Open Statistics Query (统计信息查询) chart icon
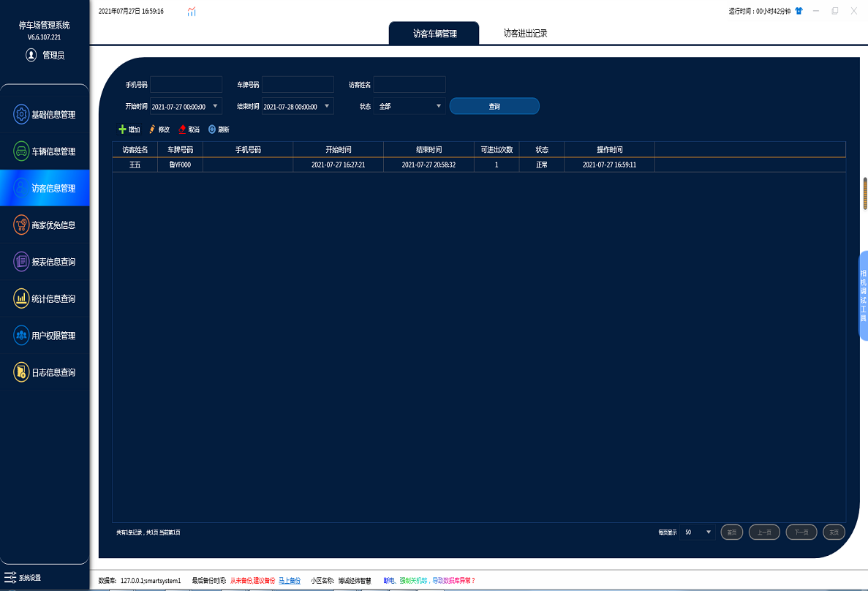 pyautogui.click(x=21, y=298)
